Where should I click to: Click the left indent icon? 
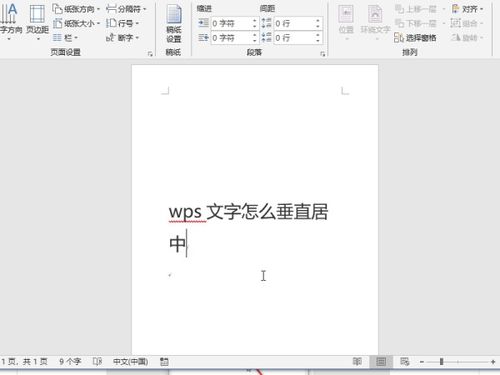(203, 23)
